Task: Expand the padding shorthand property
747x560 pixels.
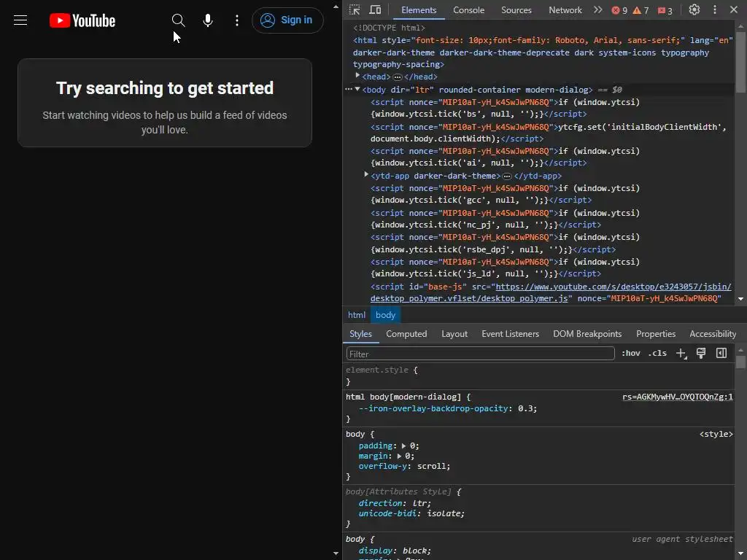Action: (403, 446)
